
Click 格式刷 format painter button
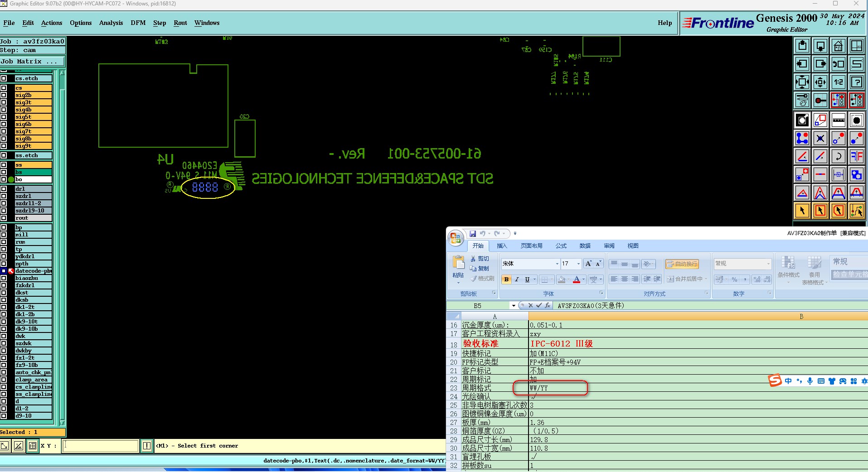point(482,279)
